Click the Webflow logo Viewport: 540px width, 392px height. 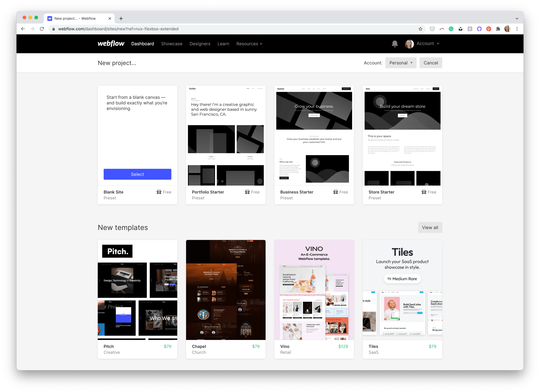tap(111, 44)
